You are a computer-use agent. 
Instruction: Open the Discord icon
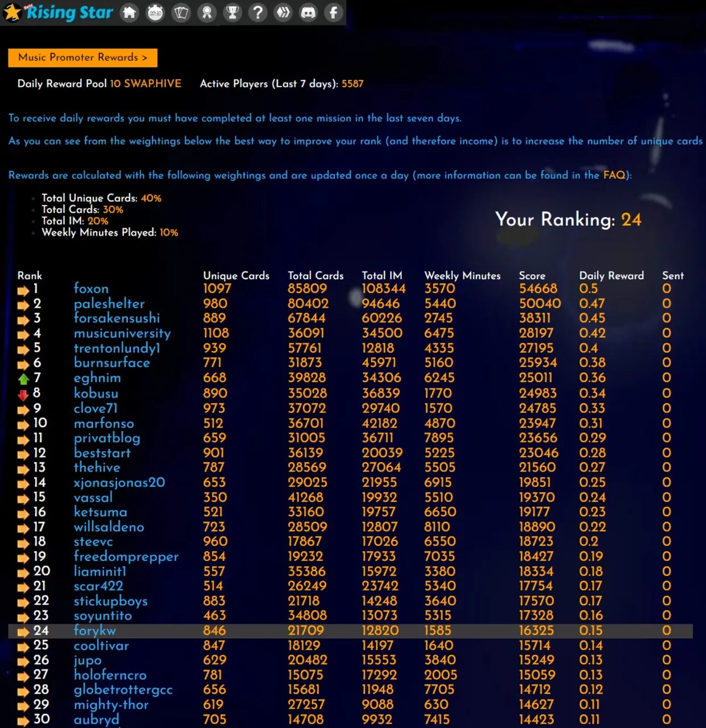(308, 13)
